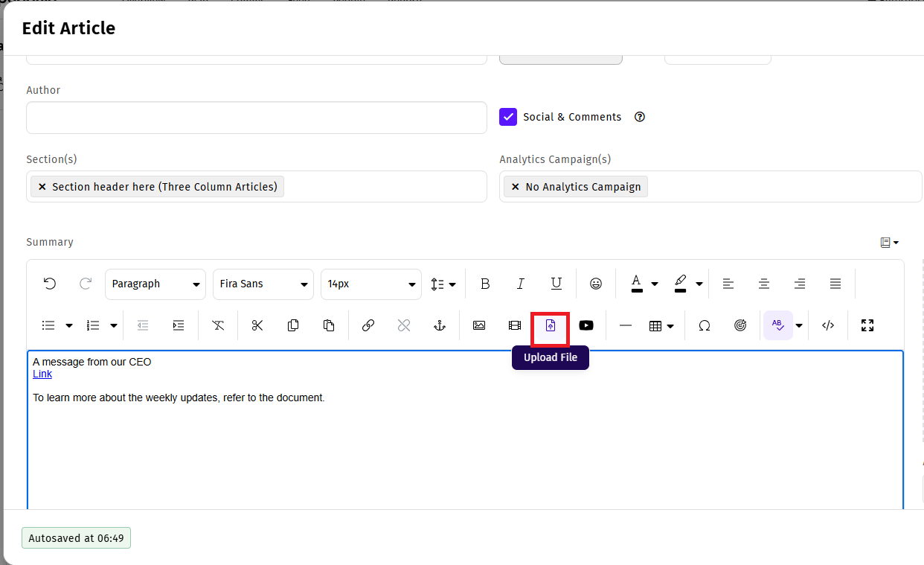Open the text color picker arrow

coord(655,284)
